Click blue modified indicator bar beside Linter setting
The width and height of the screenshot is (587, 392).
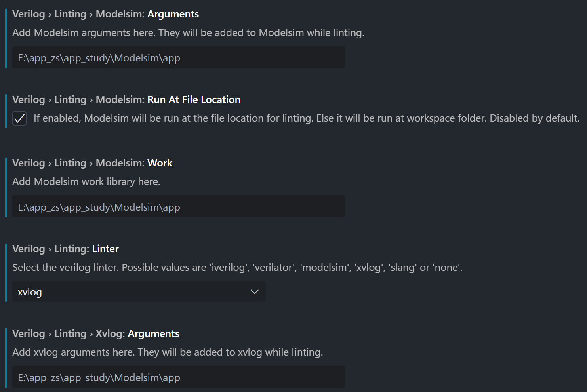(6, 272)
